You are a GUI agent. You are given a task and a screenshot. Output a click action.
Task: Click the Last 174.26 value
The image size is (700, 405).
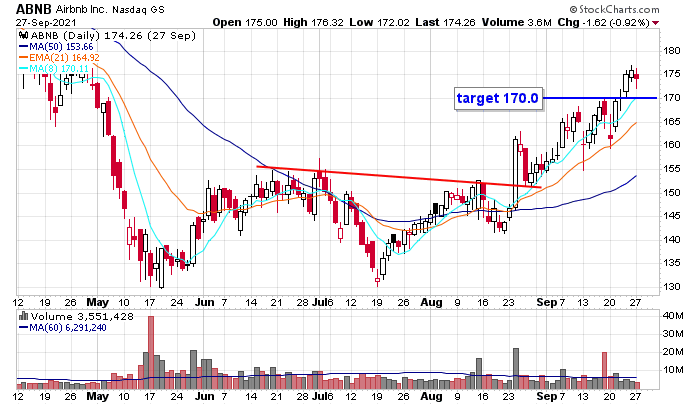tap(445, 22)
